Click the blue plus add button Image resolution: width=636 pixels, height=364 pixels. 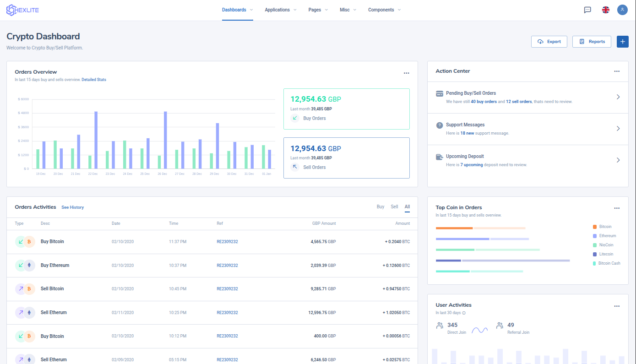622,41
